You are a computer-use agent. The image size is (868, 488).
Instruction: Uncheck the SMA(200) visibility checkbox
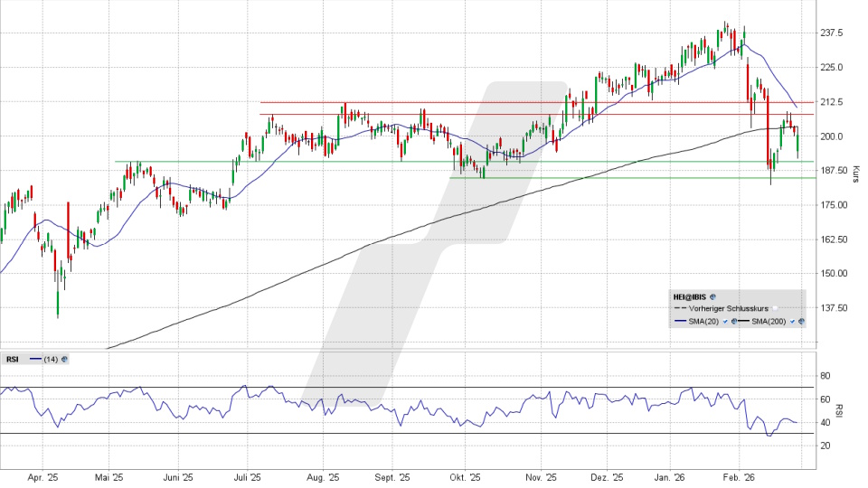point(793,321)
